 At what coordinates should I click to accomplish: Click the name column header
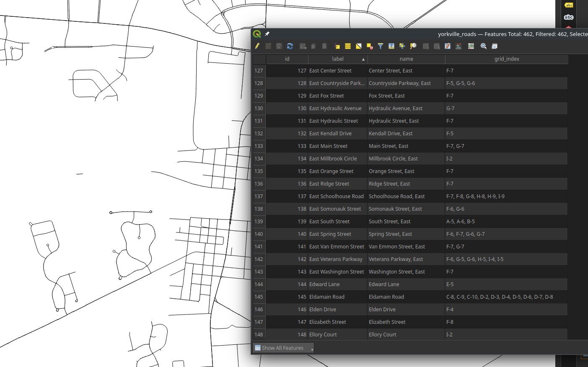point(406,59)
